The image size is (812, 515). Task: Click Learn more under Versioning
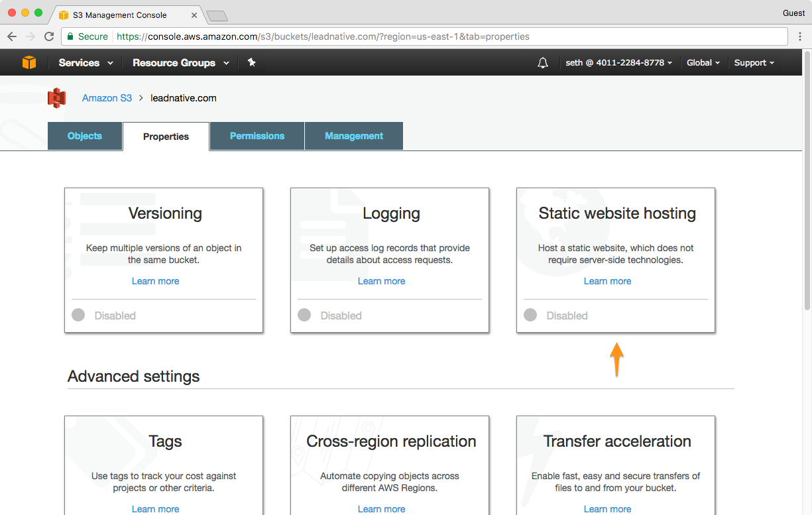tap(155, 281)
